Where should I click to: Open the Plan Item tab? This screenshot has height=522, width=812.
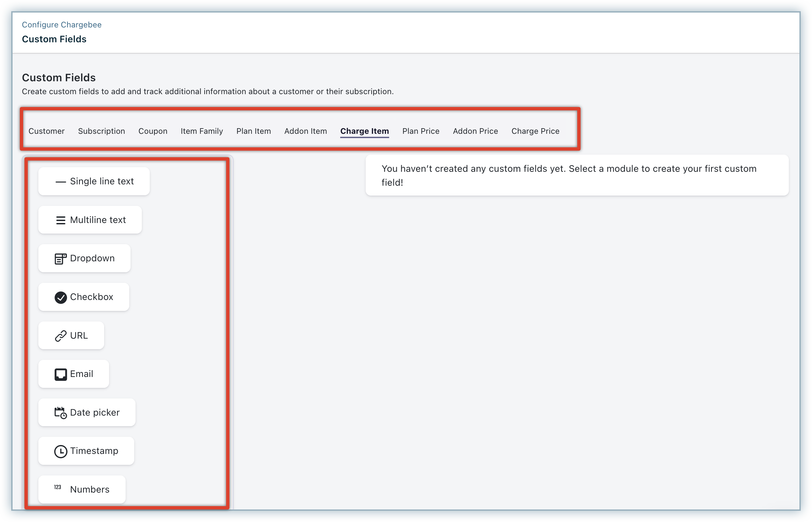(253, 131)
